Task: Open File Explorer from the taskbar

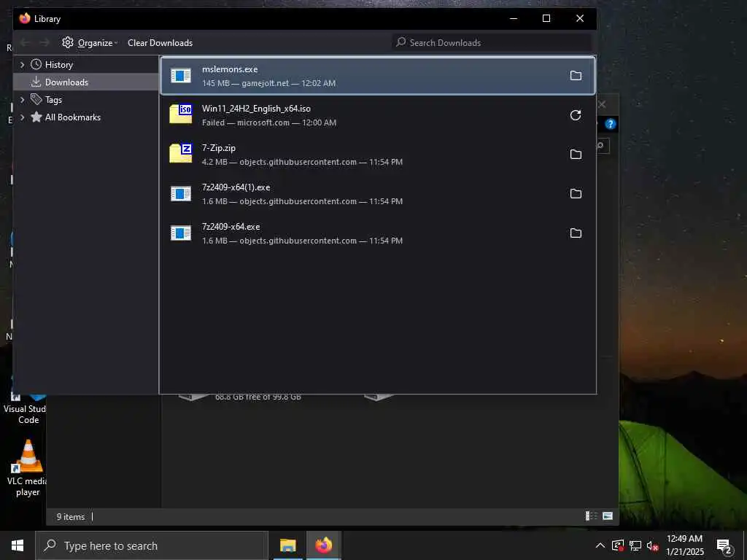Action: click(x=287, y=545)
